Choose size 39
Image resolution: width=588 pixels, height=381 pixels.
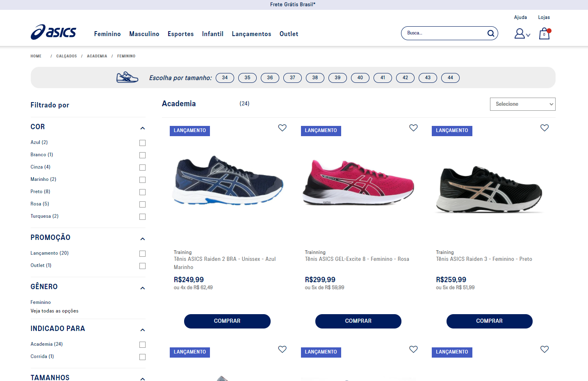tap(337, 78)
